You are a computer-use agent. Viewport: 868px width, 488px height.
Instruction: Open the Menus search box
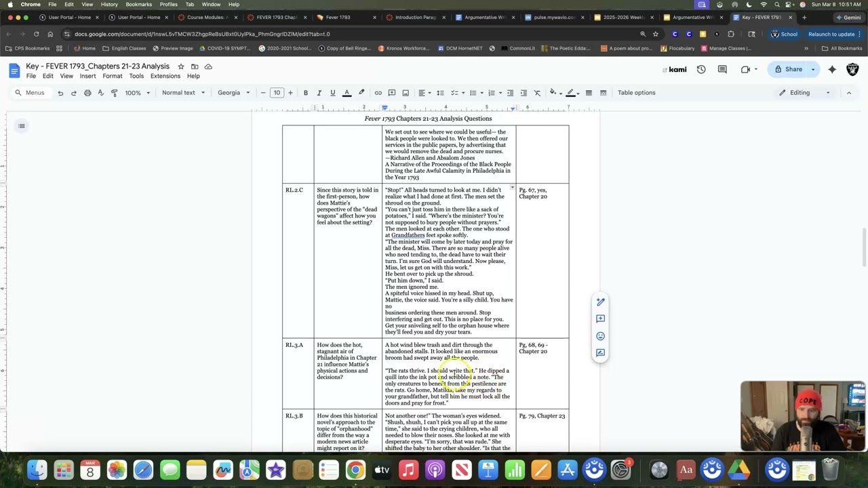point(30,93)
